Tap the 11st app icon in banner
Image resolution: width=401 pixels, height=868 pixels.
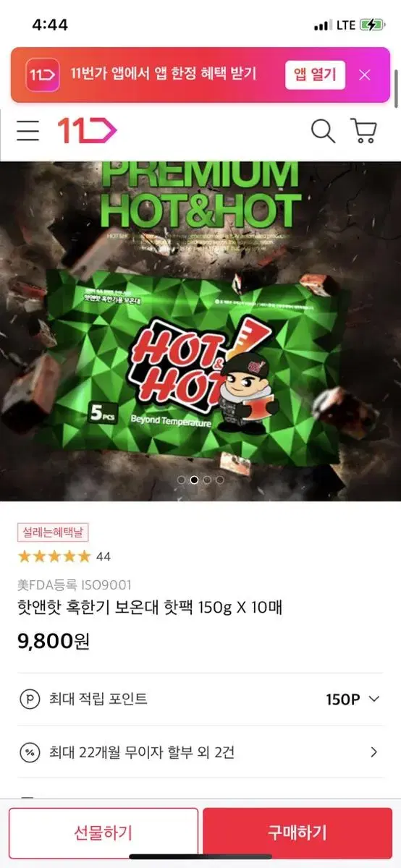pyautogui.click(x=43, y=75)
